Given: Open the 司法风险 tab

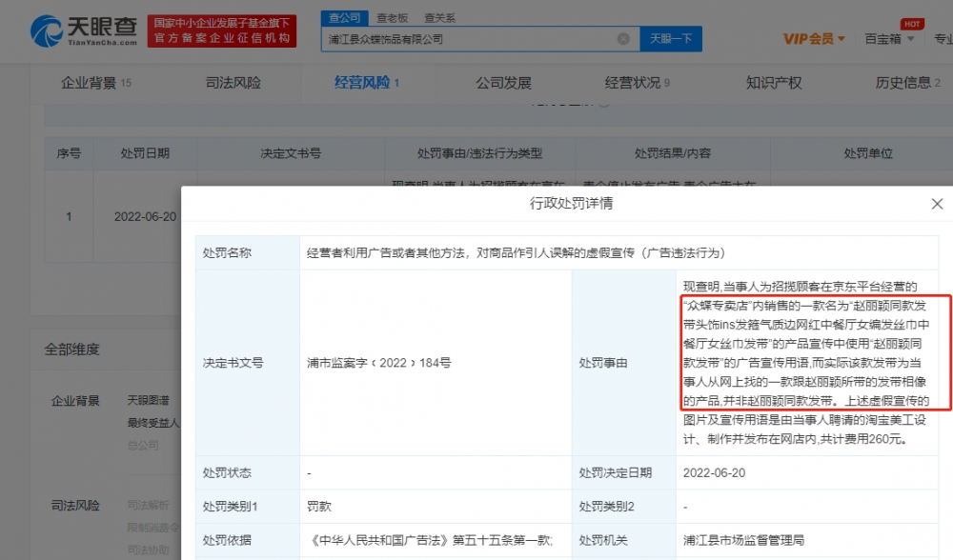Looking at the screenshot, I should pos(233,83).
